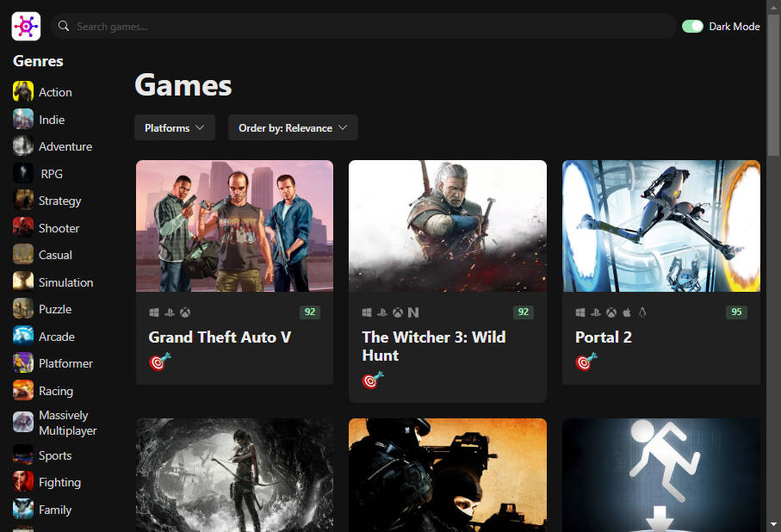Click the Casual genre thumbnail icon
Screen dimensions: 781x532
click(23, 255)
